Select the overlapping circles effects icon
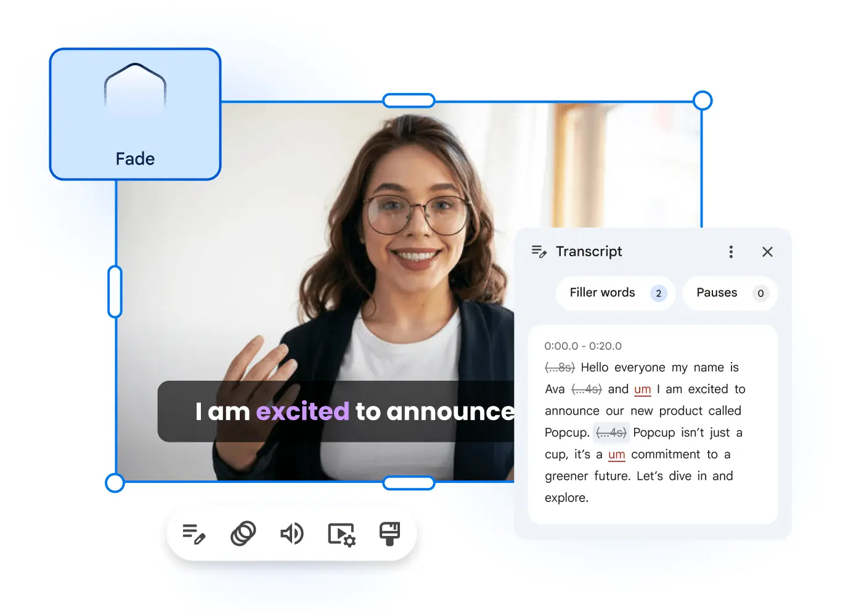The image size is (843, 616). click(x=243, y=533)
